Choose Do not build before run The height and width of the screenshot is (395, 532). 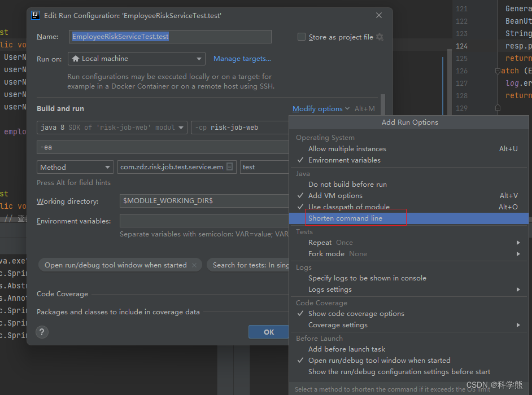(408, 185)
